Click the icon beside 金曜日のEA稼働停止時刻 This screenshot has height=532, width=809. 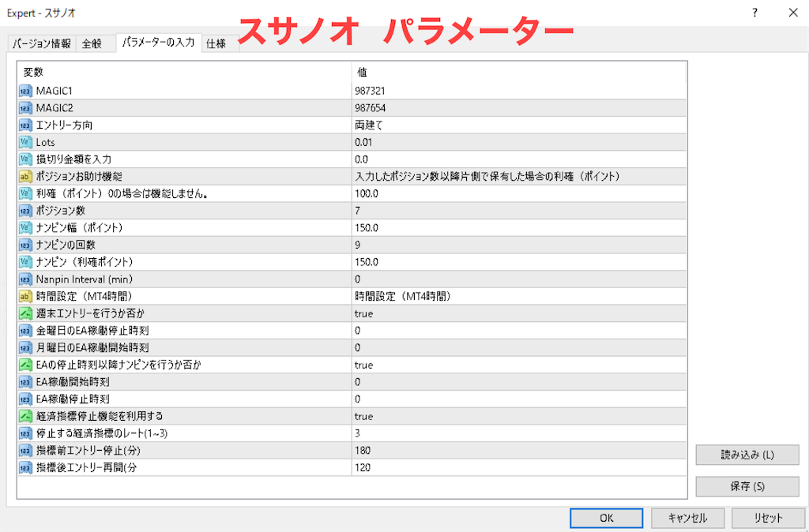[x=25, y=330]
